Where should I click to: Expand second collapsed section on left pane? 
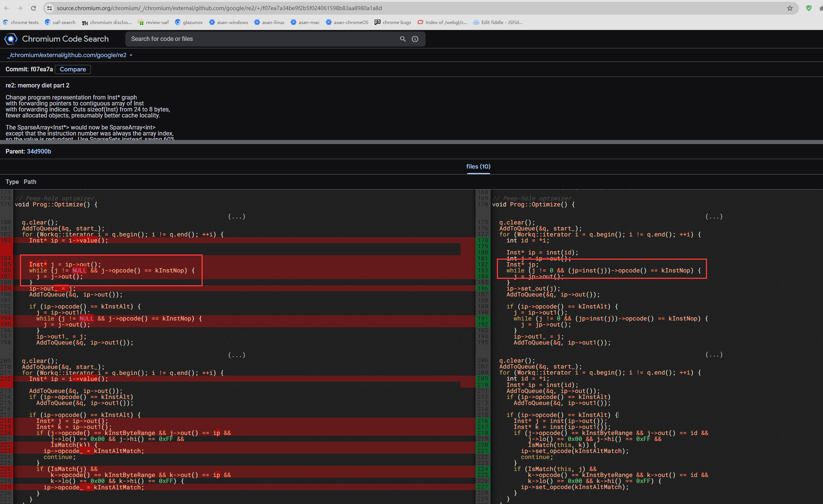(236, 355)
